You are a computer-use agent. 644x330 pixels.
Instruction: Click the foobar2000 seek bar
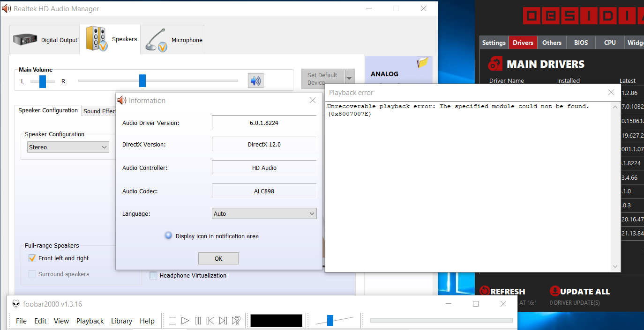pyautogui.click(x=442, y=321)
